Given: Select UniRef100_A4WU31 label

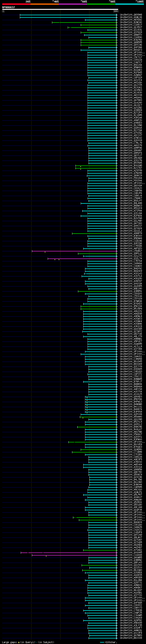Looking at the screenshot, I should [131, 630].
